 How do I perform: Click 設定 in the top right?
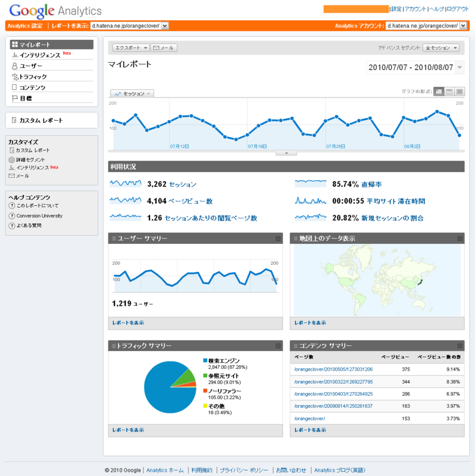[396, 9]
